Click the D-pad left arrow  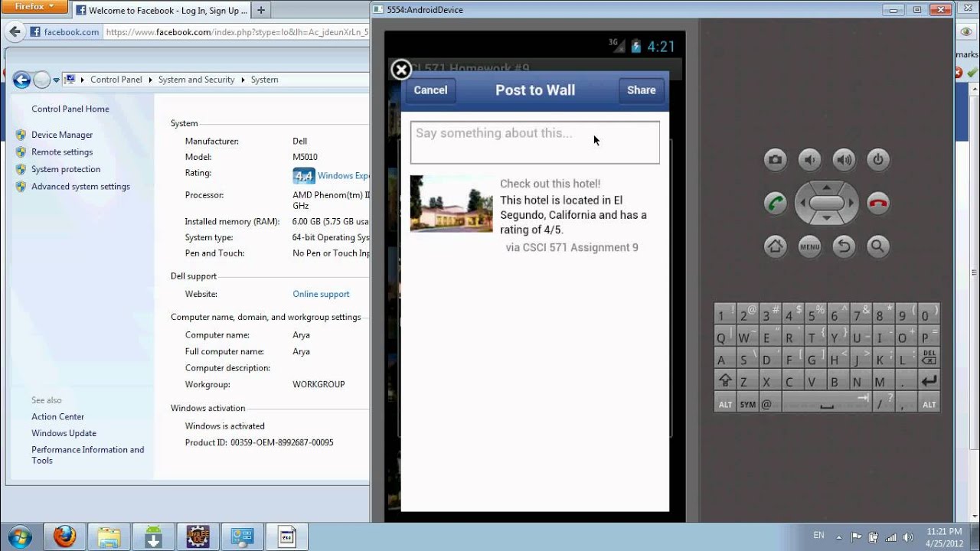pos(802,204)
